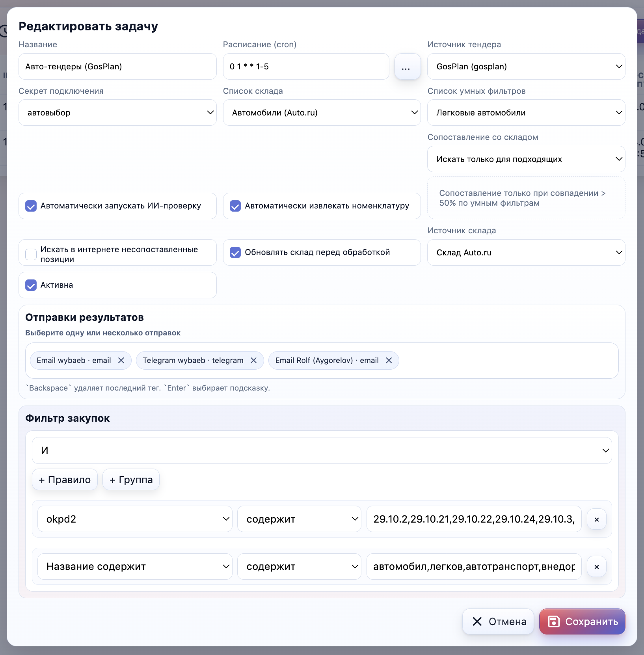This screenshot has width=644, height=655.
Task: Remove Email Rolf (Aygorelov) tag
Action: click(x=389, y=361)
